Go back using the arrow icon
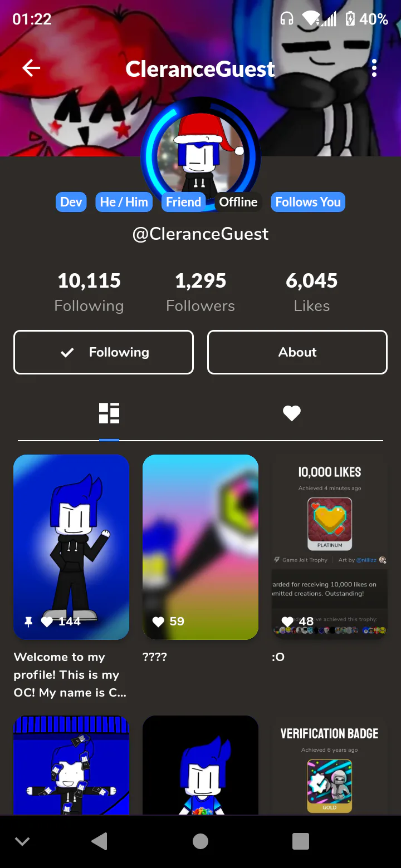This screenshot has width=401, height=868. point(31,68)
